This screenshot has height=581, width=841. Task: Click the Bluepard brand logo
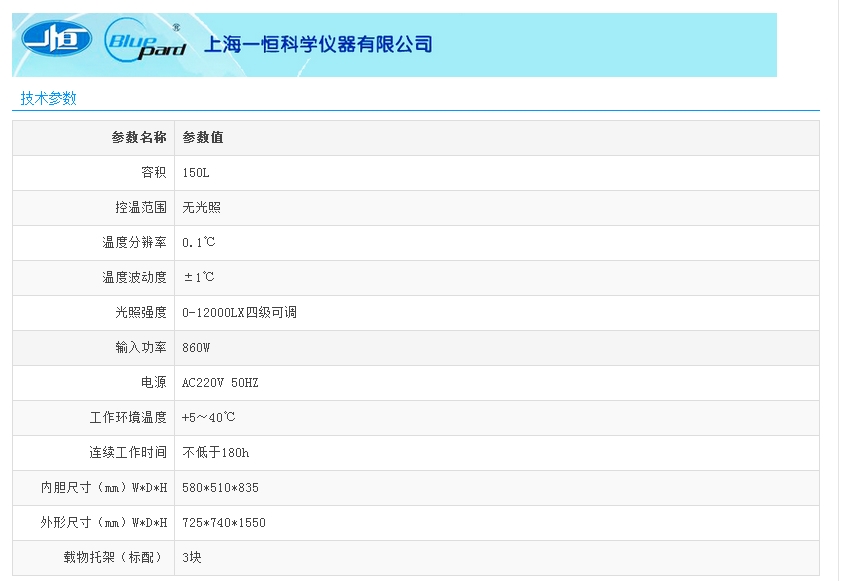pos(144,43)
